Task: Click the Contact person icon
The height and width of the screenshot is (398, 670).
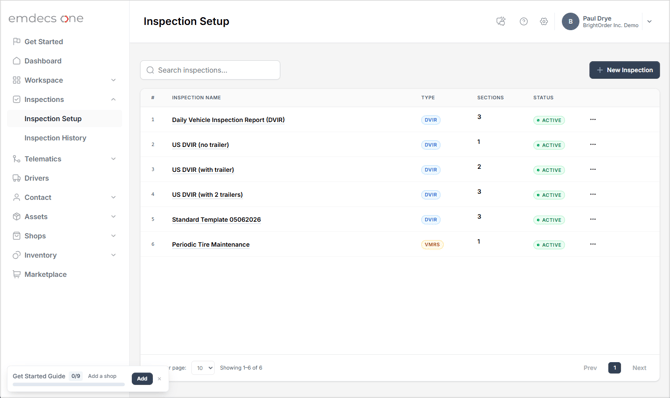Action: [x=17, y=197]
